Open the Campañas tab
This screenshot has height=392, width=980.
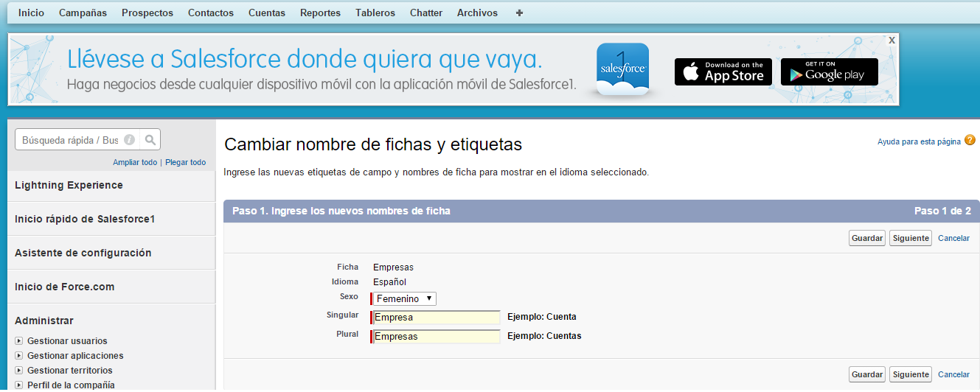pos(83,13)
